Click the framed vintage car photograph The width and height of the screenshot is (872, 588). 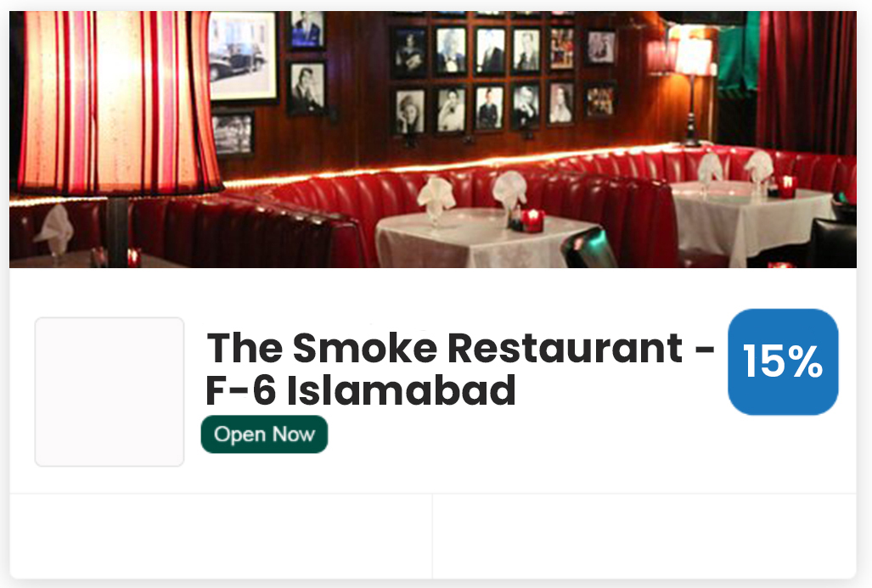point(243,56)
